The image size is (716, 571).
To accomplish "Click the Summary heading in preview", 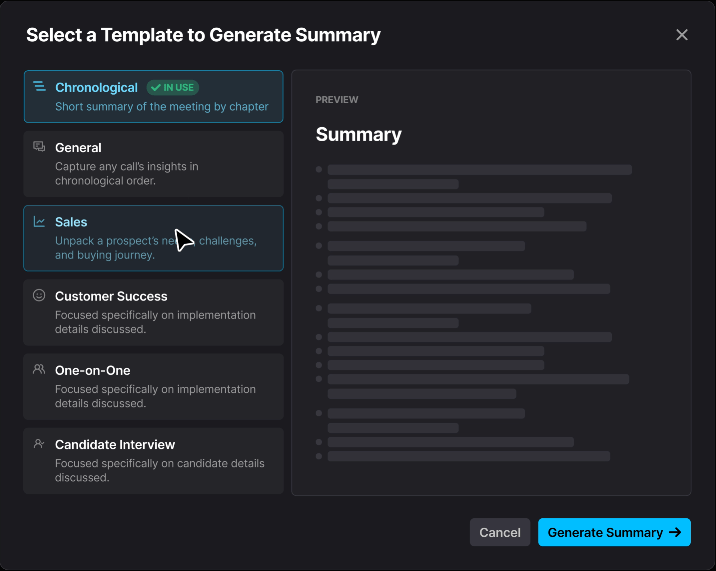I will tap(358, 135).
